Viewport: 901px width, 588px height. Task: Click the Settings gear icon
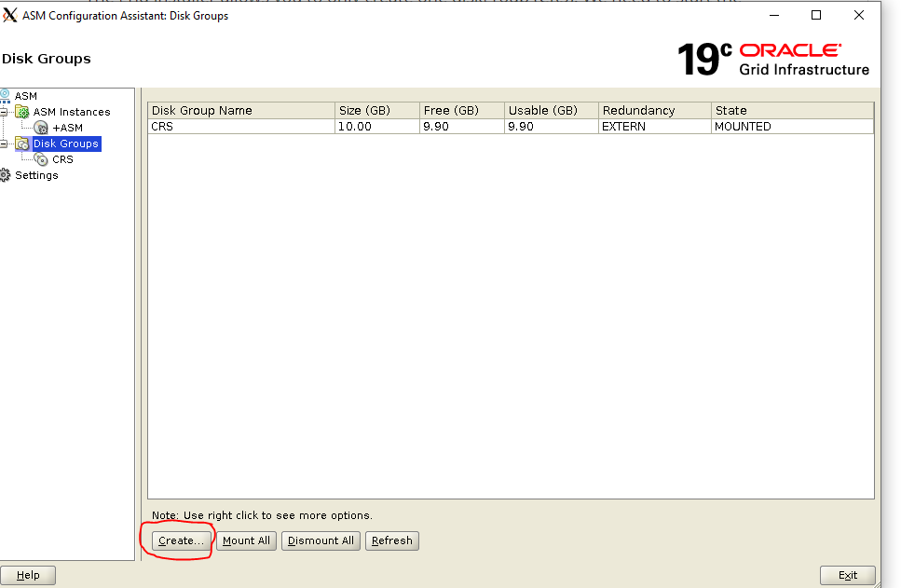click(5, 175)
